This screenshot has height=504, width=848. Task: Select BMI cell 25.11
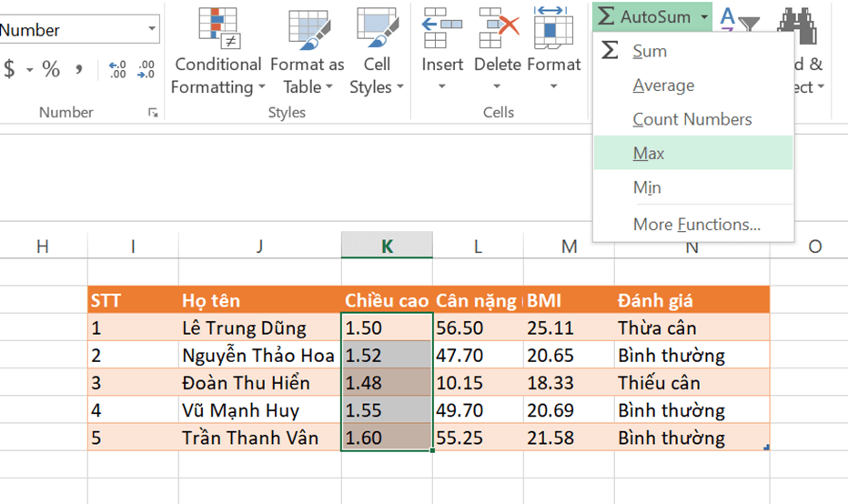[x=569, y=328]
